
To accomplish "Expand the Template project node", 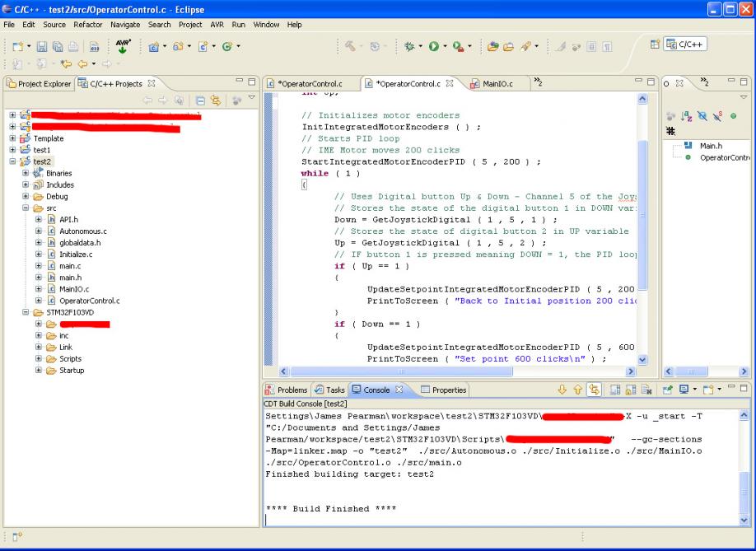I will coord(12,138).
